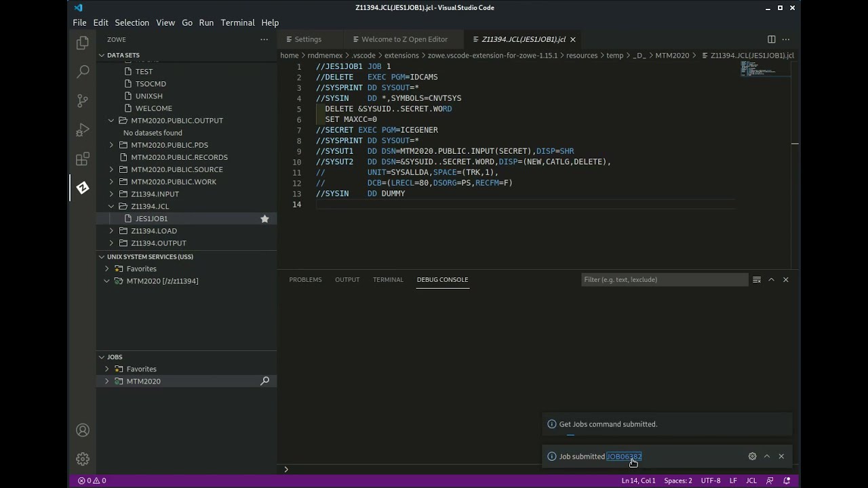The width and height of the screenshot is (868, 488).
Task: Open the Run menu
Action: 206,22
